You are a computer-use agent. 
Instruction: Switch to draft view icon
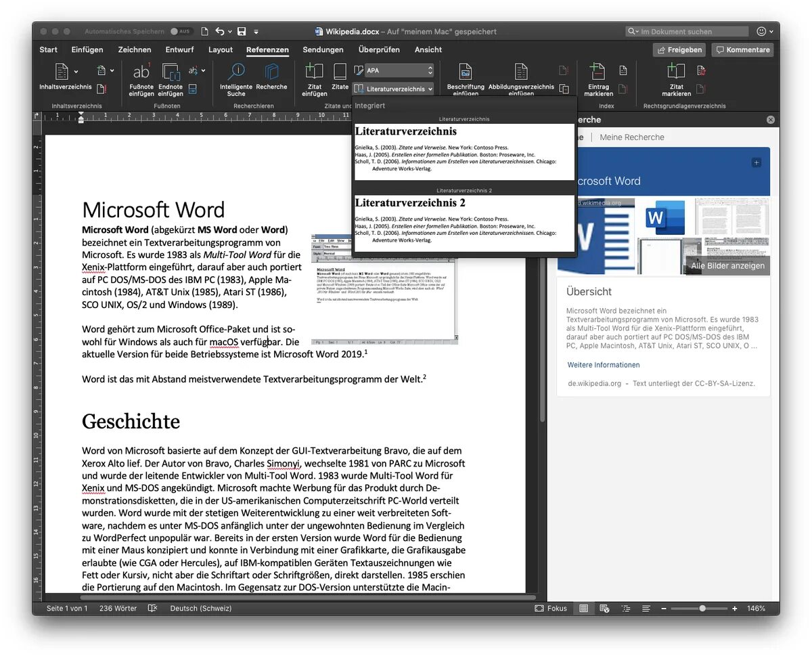tap(646, 609)
